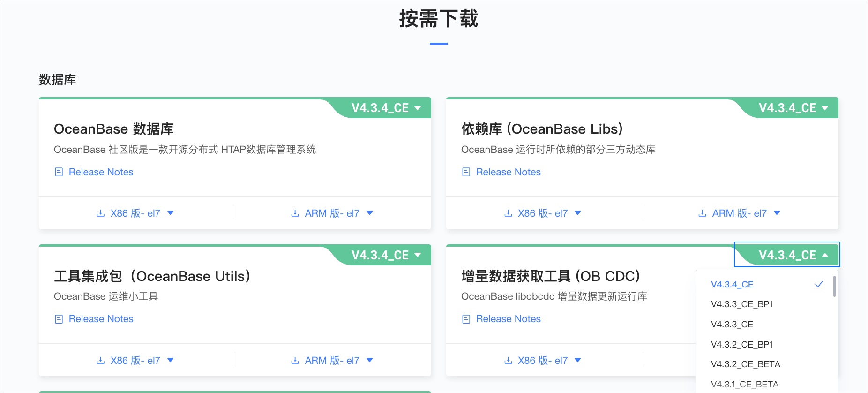Select V4.3.1_CE_BETA in the version list
This screenshot has width=868, height=393.
pos(767,384)
